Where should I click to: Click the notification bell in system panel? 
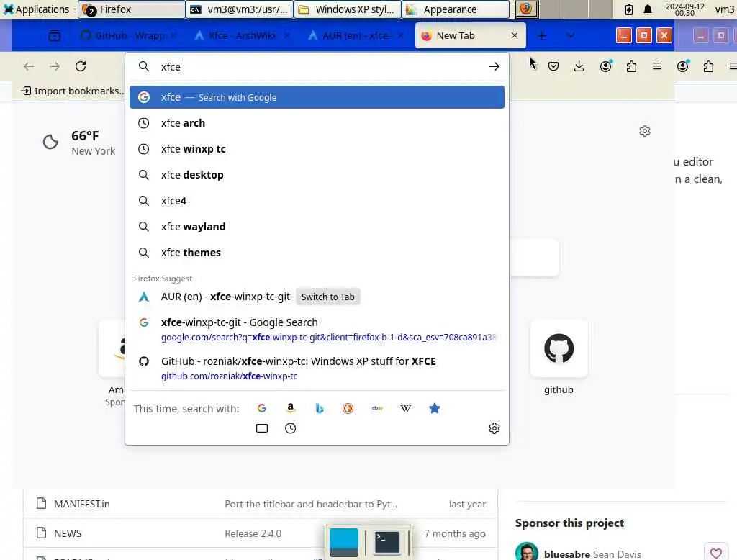pyautogui.click(x=648, y=9)
